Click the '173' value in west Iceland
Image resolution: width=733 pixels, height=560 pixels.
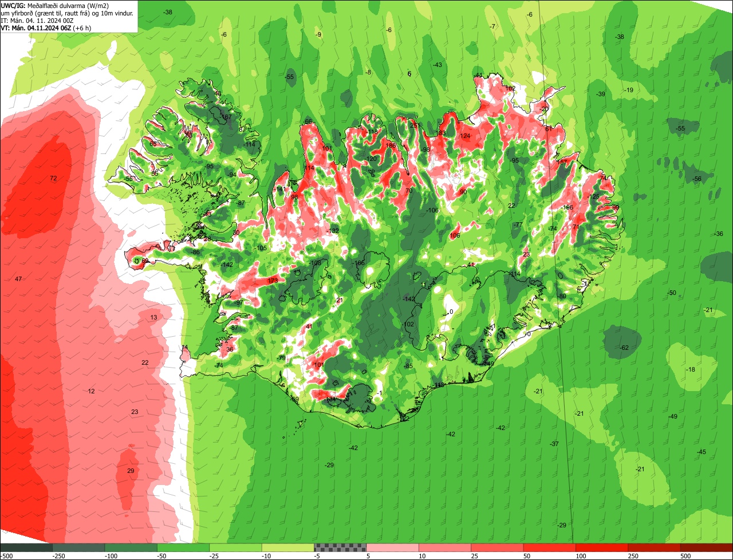(273, 281)
